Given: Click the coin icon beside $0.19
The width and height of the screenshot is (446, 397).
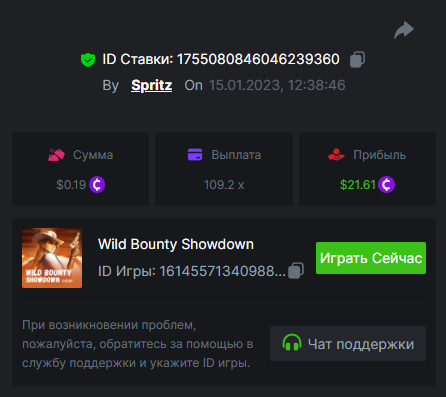Looking at the screenshot, I should coord(97,184).
